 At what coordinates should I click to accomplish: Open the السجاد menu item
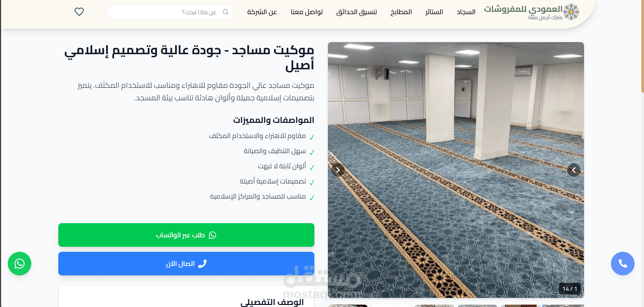pos(466,12)
